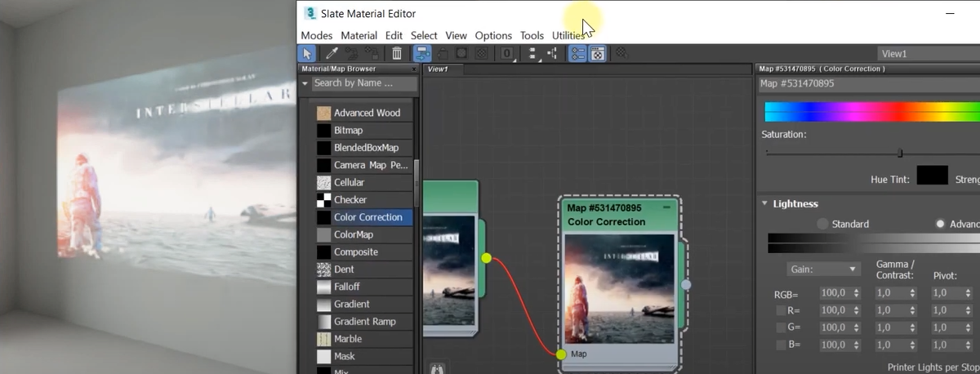980x374 pixels.
Task: Click the Lay Out Children icon
Action: pos(553,54)
